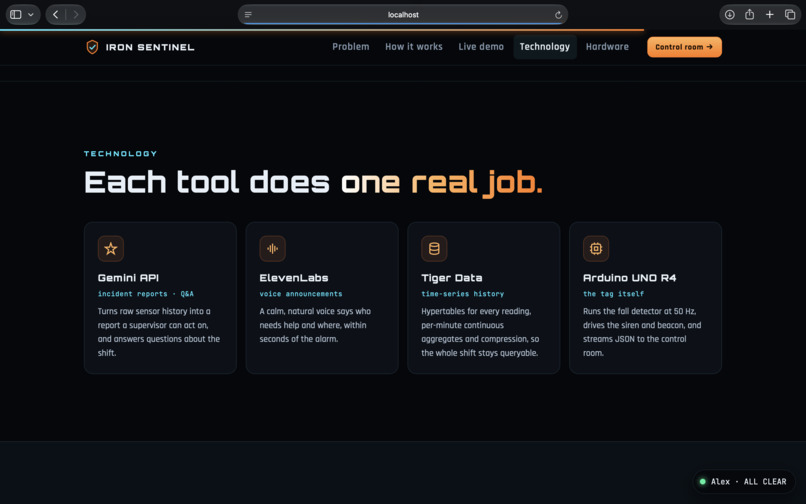Viewport: 806px width, 504px height.
Task: Show Safari downloads
Action: click(x=729, y=14)
